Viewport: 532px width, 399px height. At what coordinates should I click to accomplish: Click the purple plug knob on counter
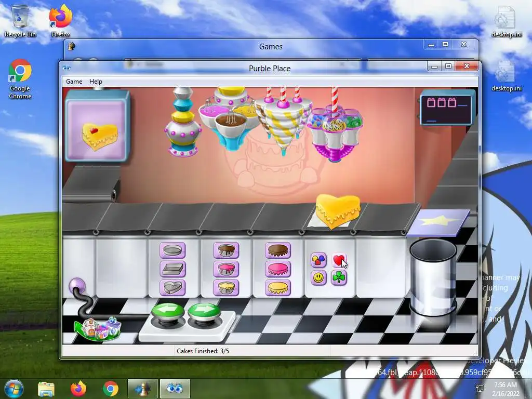tap(77, 286)
